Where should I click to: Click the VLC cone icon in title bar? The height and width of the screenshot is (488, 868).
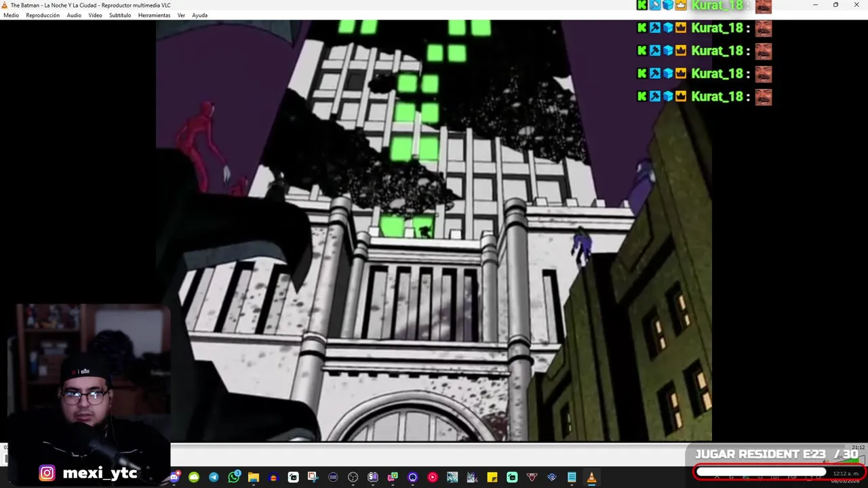click(5, 5)
